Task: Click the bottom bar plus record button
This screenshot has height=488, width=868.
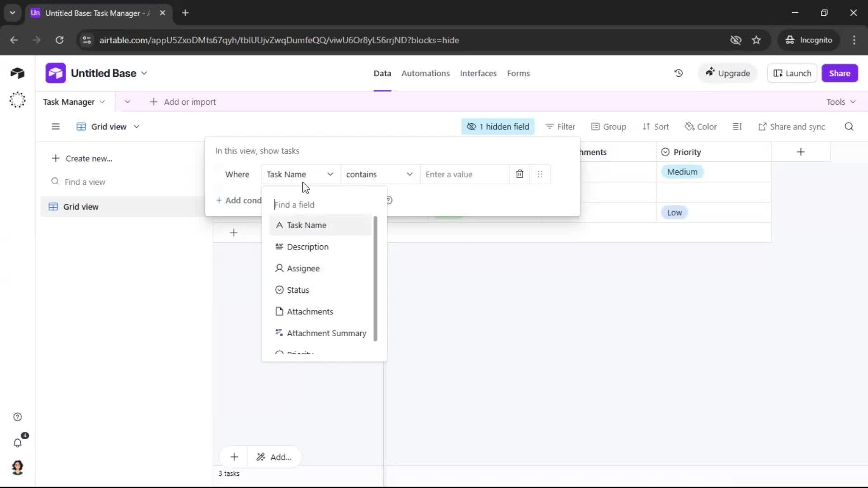Action: (x=234, y=457)
